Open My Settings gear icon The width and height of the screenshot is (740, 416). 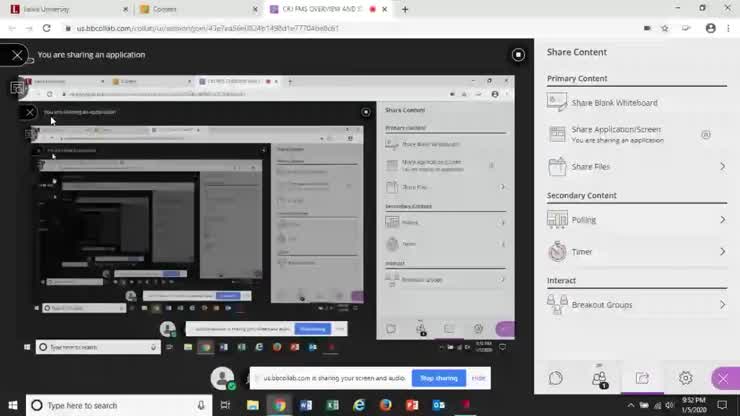point(685,378)
